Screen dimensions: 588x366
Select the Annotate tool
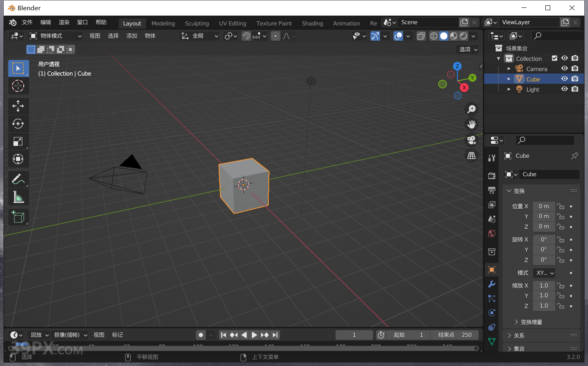18,179
